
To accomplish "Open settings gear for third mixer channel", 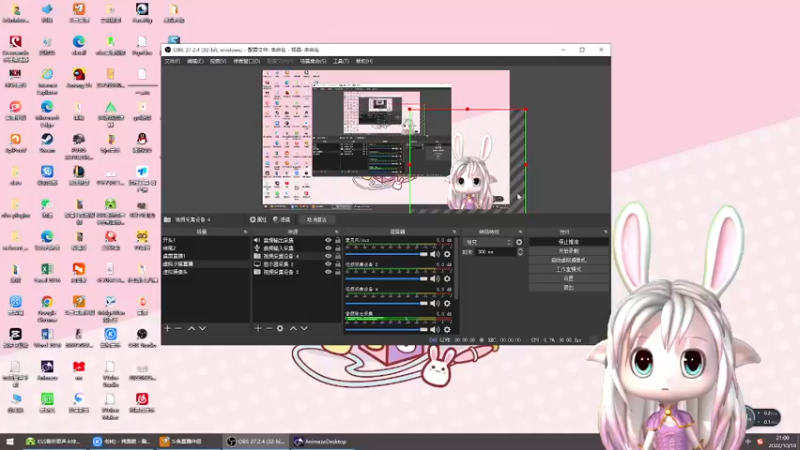I will pos(447,303).
